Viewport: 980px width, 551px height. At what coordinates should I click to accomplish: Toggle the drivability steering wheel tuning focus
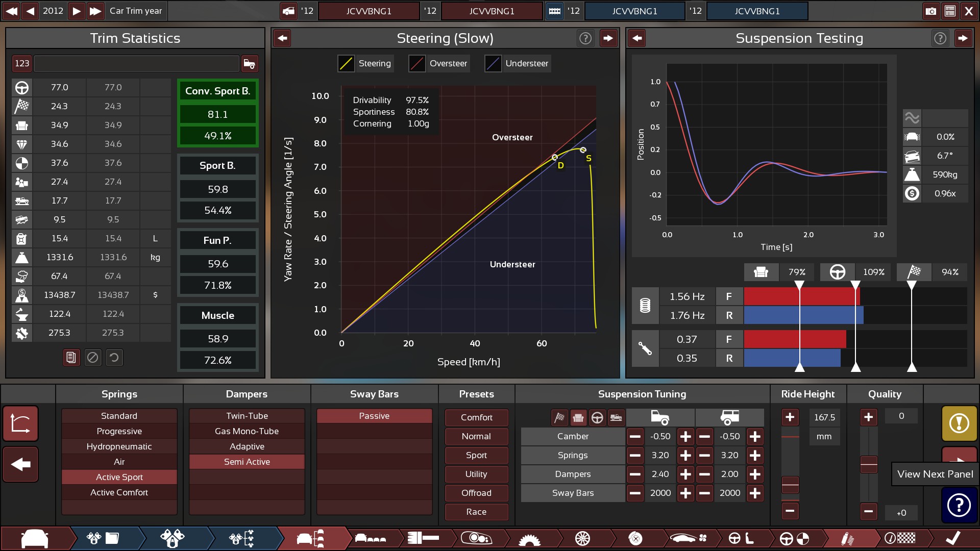pos(597,418)
